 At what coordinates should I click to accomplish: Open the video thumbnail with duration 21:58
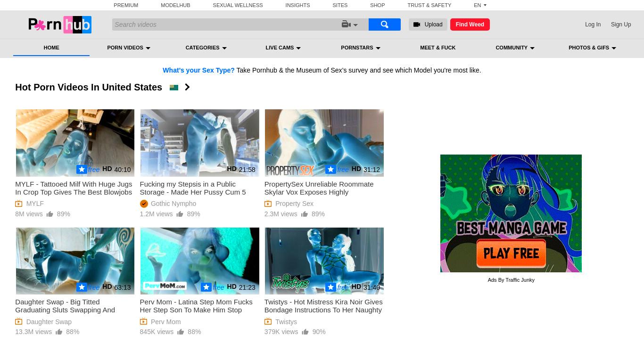click(x=199, y=143)
